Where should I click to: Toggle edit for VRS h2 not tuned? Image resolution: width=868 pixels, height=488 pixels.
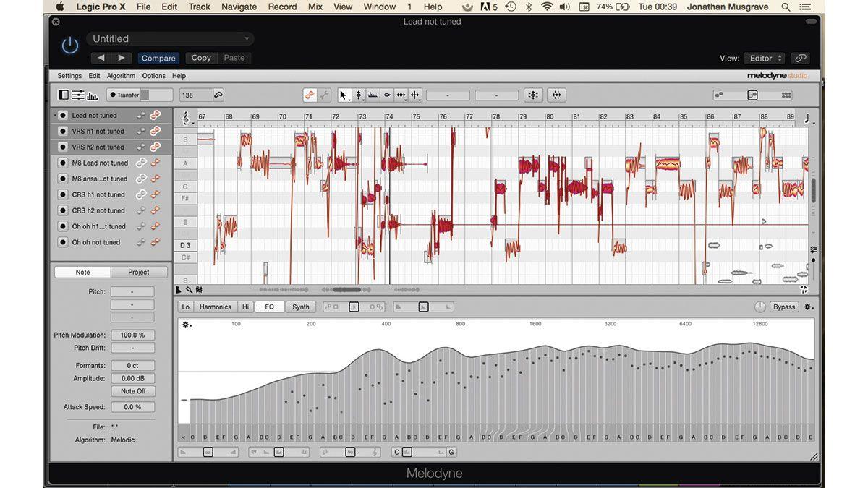[156, 147]
